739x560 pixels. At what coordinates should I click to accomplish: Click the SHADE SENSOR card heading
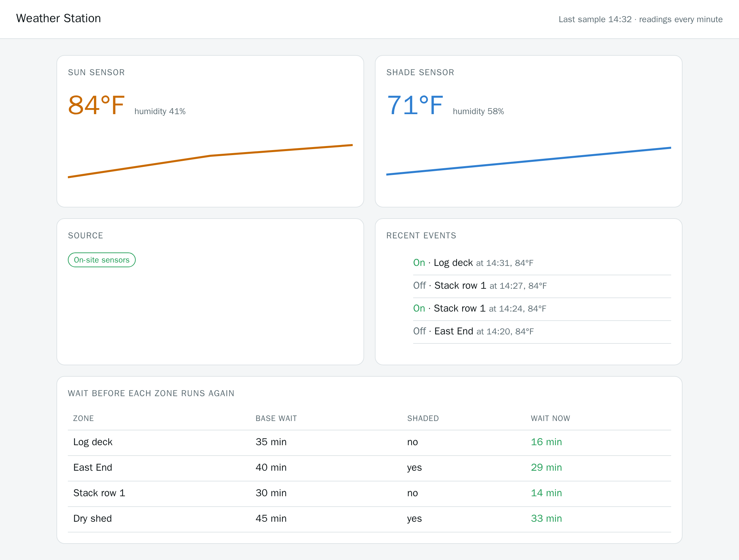click(x=420, y=73)
